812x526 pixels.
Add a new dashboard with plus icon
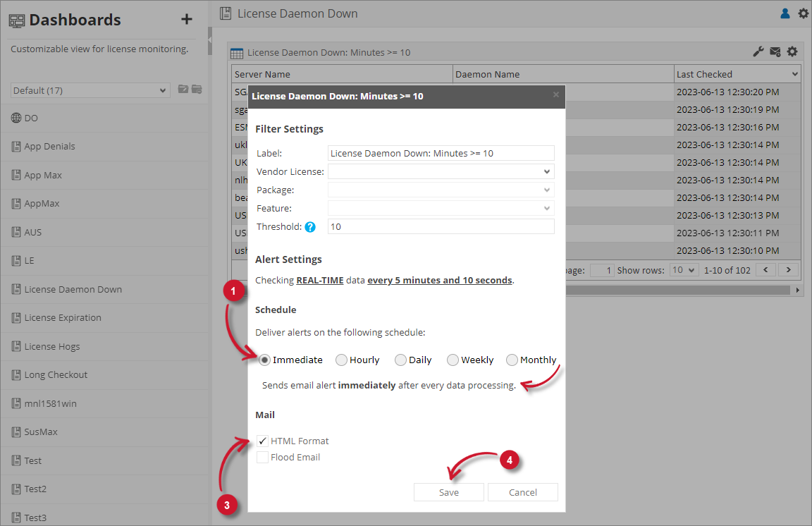click(x=186, y=19)
